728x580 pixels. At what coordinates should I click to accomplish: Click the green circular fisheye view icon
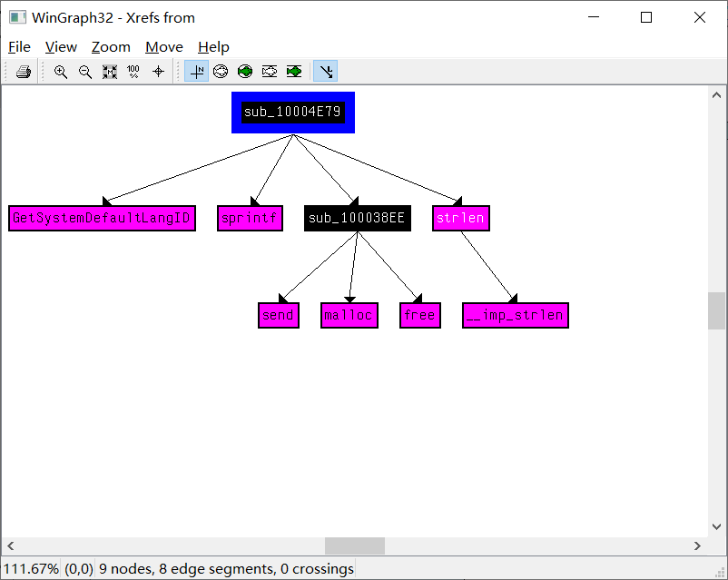click(x=245, y=72)
